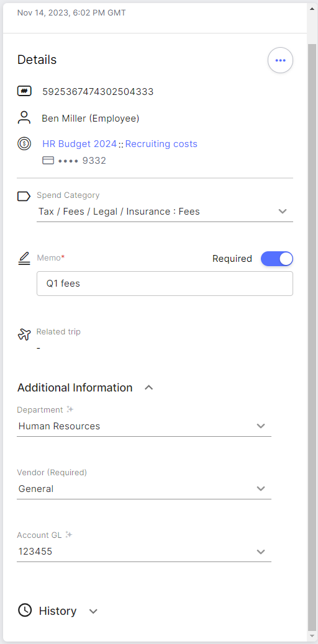Open the Vendor dropdown showing General
Image resolution: width=318 pixels, height=644 pixels.
coord(144,489)
